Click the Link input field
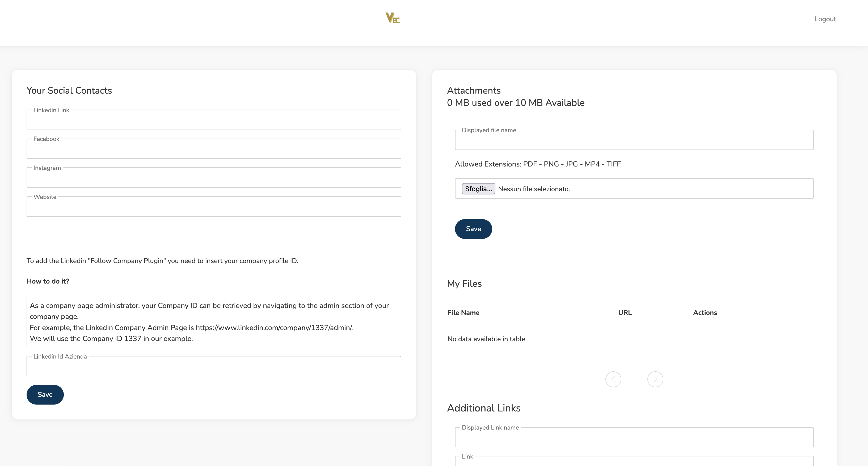 (x=634, y=461)
